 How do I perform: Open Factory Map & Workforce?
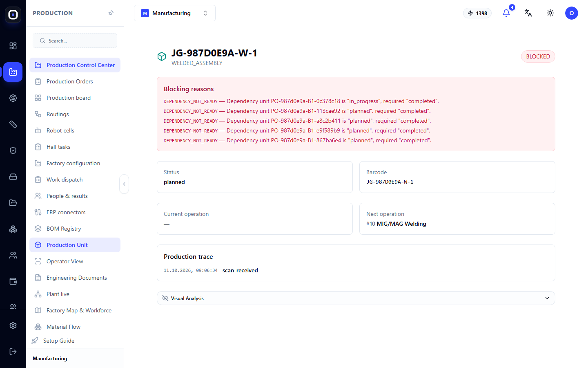75,310
